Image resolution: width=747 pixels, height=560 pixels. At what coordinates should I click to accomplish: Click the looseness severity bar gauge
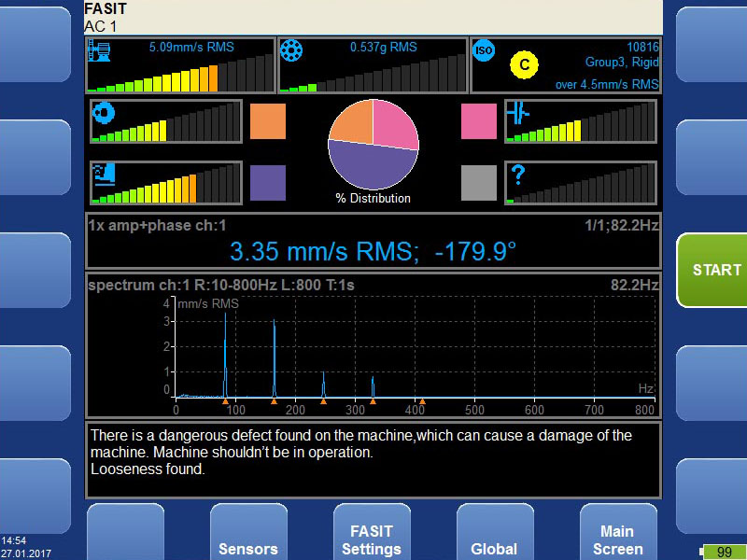tap(166, 183)
